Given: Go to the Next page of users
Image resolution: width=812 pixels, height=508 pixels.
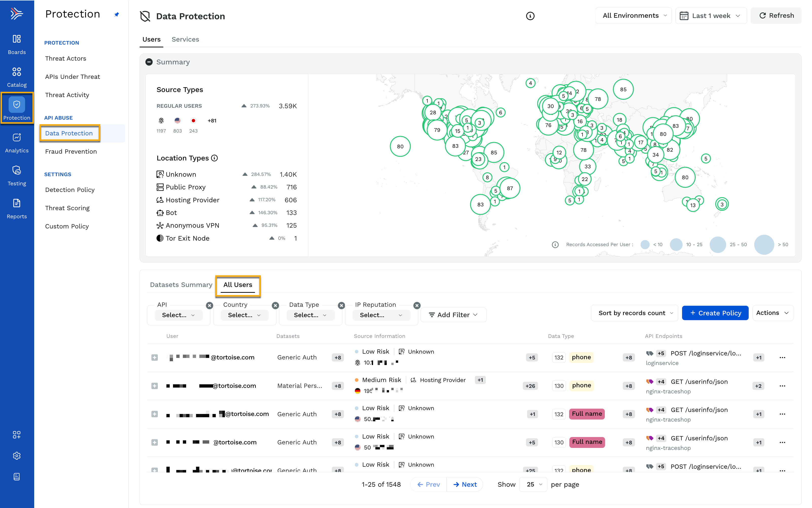Looking at the screenshot, I should pyautogui.click(x=465, y=484).
